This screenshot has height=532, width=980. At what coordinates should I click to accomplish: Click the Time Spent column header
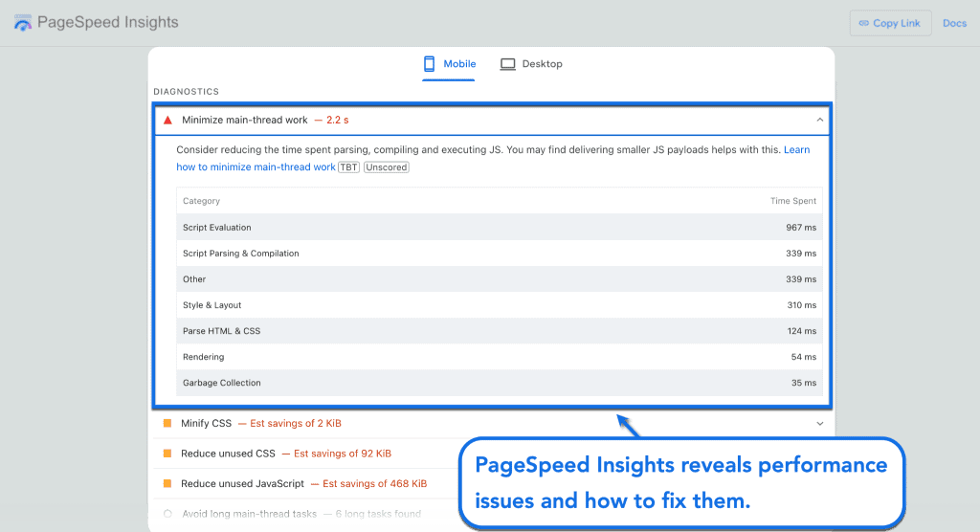click(x=793, y=201)
